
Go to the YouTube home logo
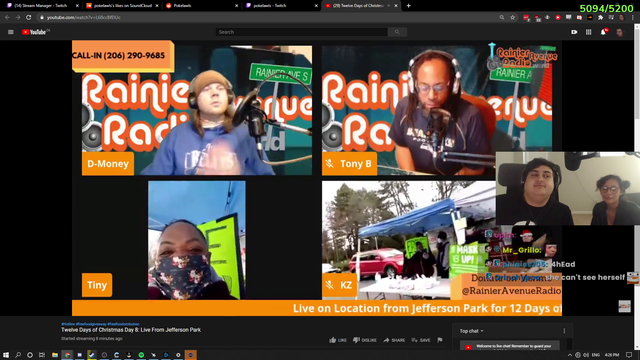(x=36, y=32)
